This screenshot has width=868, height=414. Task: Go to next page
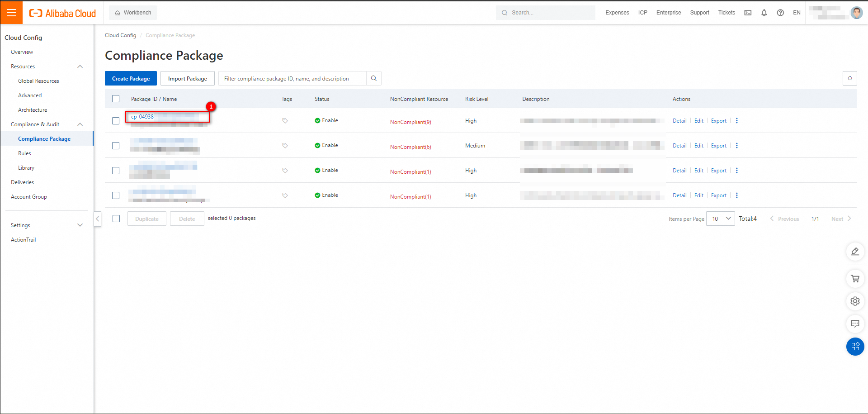tap(841, 219)
